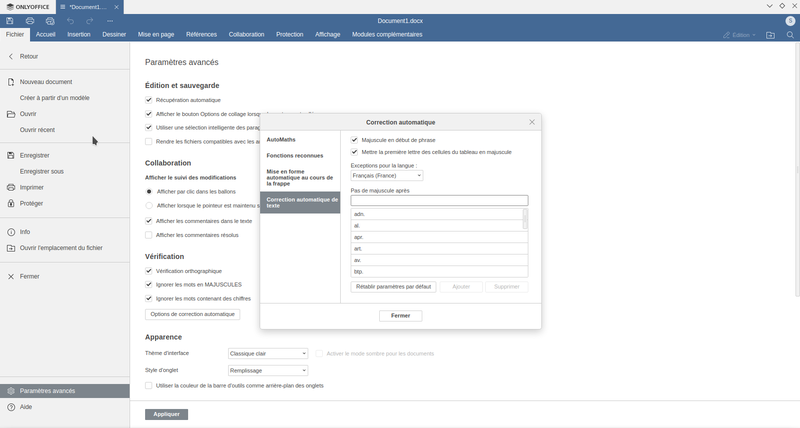Select Afficher par clic dans les ballons
Viewport: 800px width, 428px height.
(x=149, y=191)
